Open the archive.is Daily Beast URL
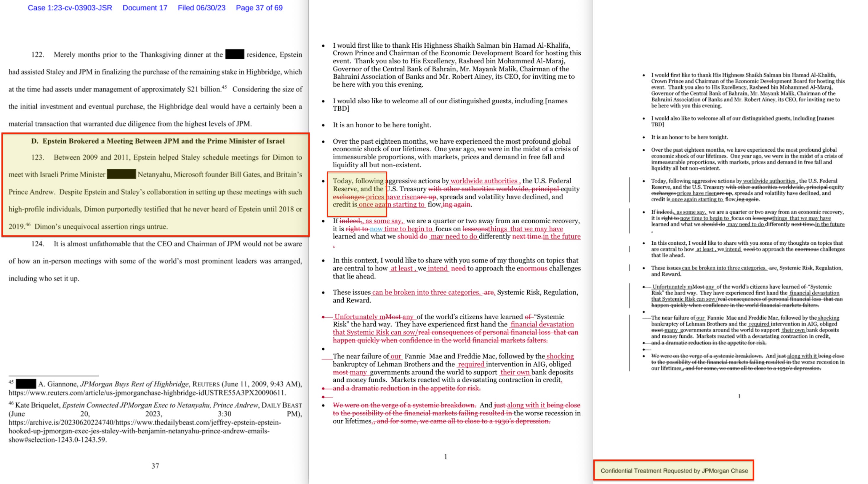This screenshot has width=868, height=484. [145, 422]
